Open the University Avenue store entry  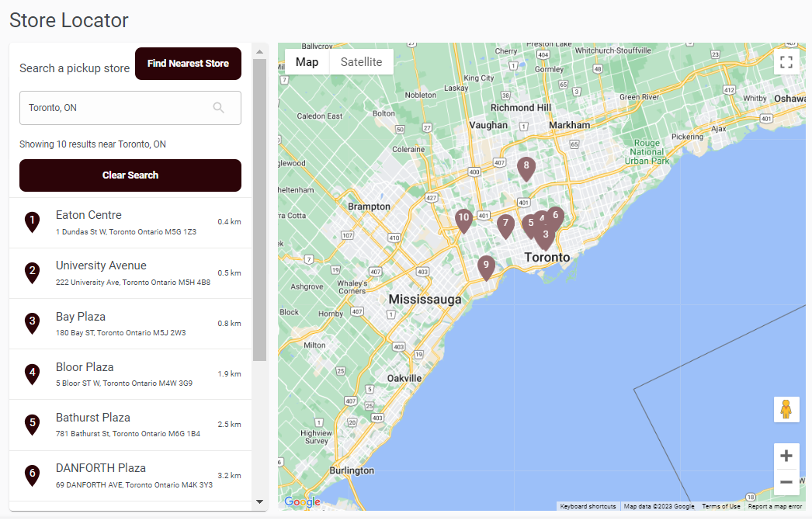click(x=130, y=273)
